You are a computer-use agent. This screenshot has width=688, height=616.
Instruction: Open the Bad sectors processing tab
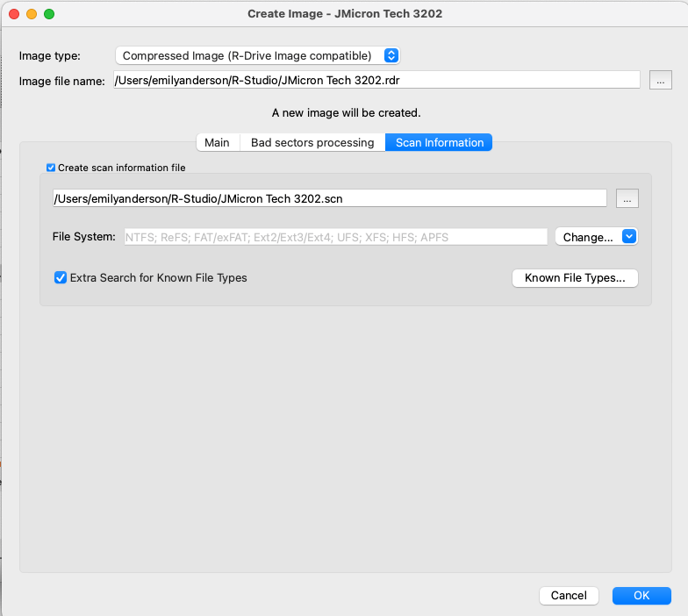click(312, 142)
